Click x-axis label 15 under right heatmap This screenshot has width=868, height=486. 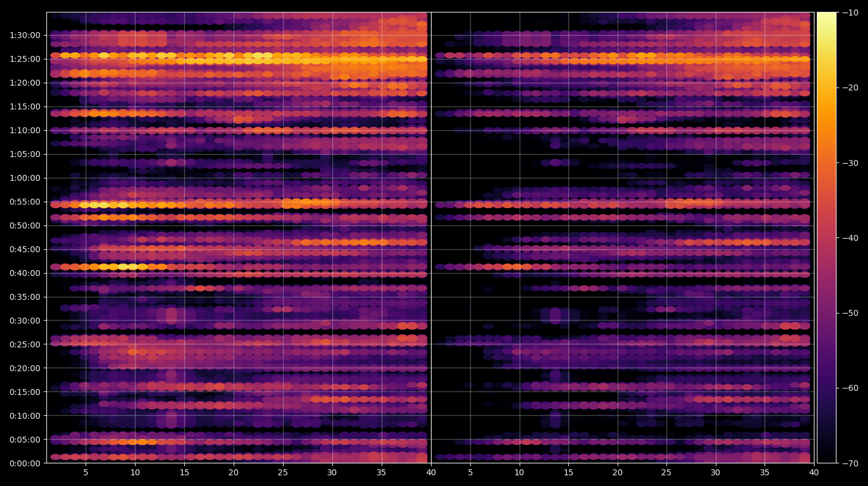click(568, 473)
